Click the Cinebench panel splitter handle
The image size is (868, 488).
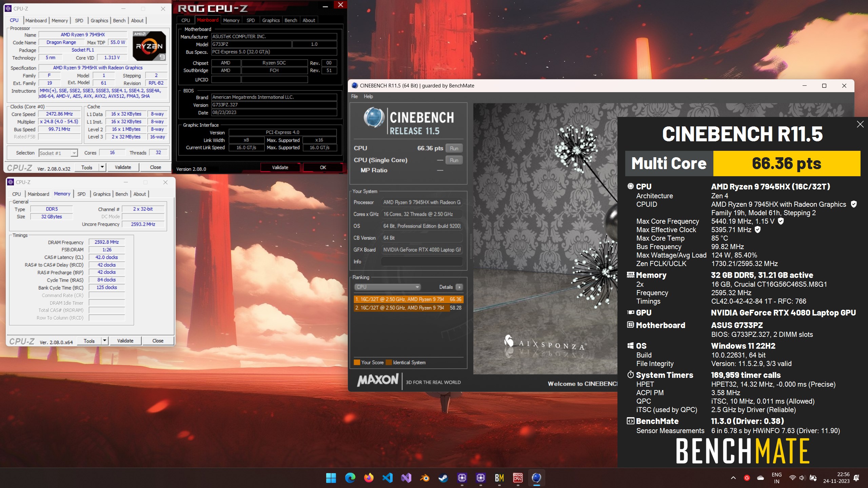pos(471,246)
